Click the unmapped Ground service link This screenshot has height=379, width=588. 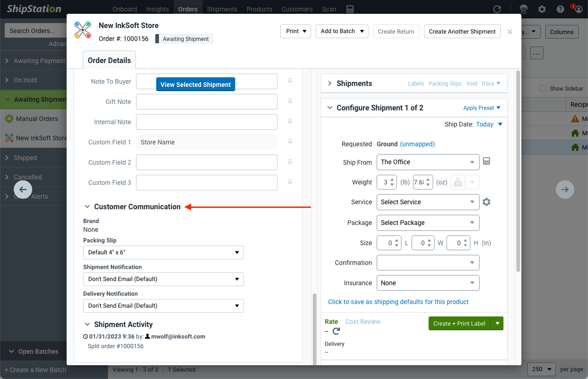tap(417, 144)
